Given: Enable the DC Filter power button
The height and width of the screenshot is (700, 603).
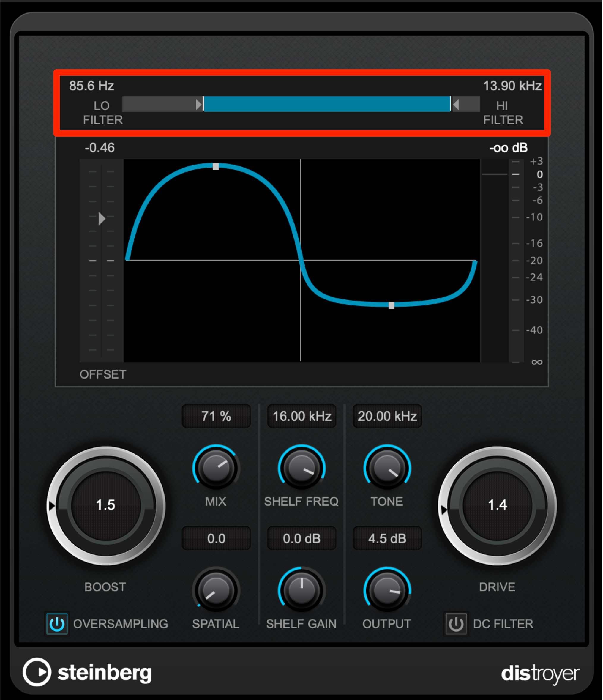Looking at the screenshot, I should pos(456,624).
